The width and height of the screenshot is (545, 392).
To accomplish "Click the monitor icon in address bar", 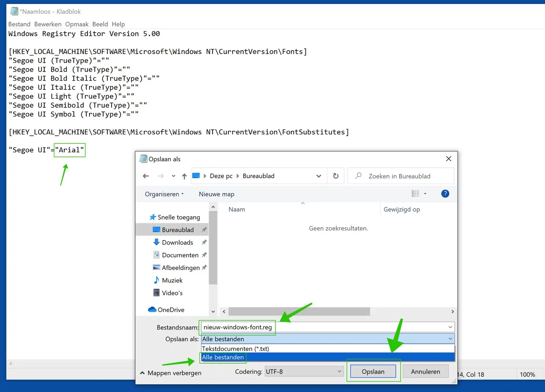I will click(x=196, y=176).
